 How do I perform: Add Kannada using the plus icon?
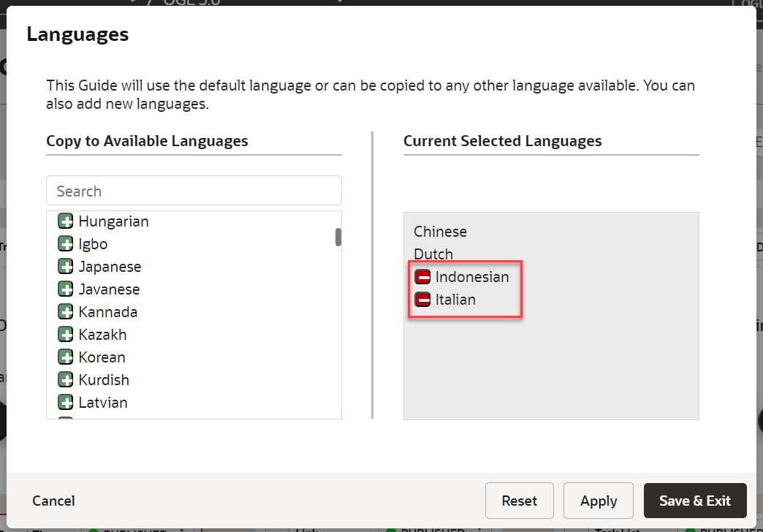pyautogui.click(x=64, y=311)
